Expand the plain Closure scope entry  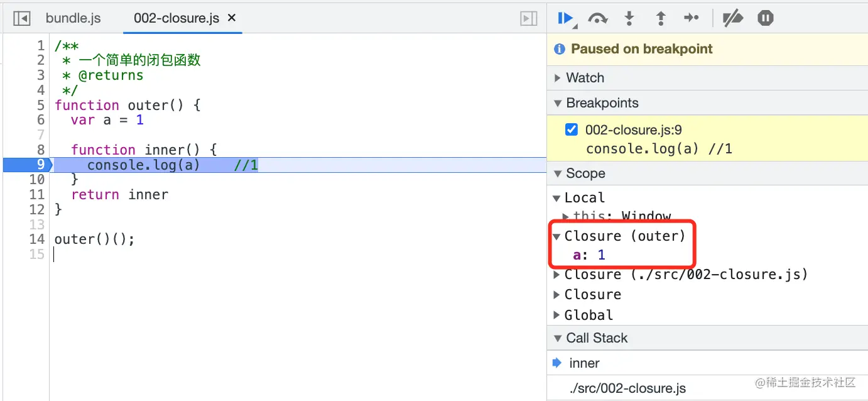coord(556,295)
